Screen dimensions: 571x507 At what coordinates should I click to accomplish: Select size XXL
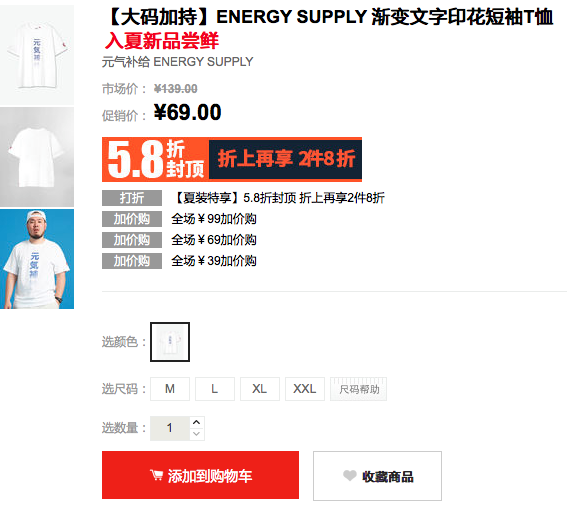(x=305, y=389)
